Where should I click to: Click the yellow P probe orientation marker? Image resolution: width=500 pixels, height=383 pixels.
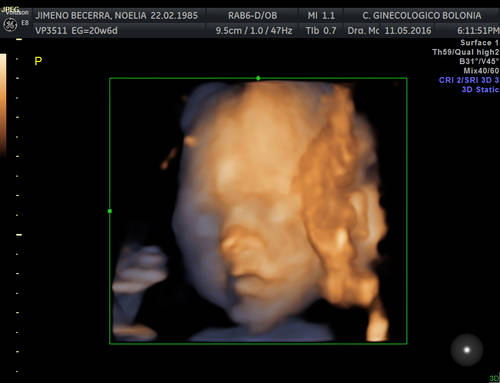click(x=38, y=61)
